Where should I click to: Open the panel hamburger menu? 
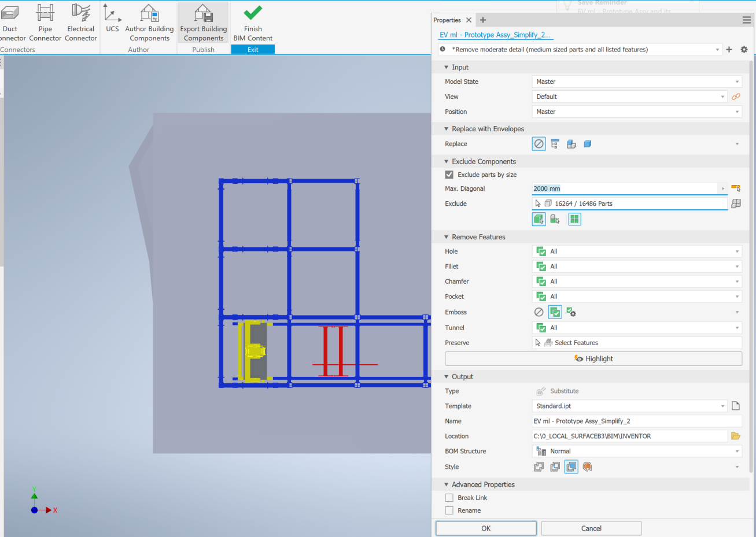[x=748, y=19]
